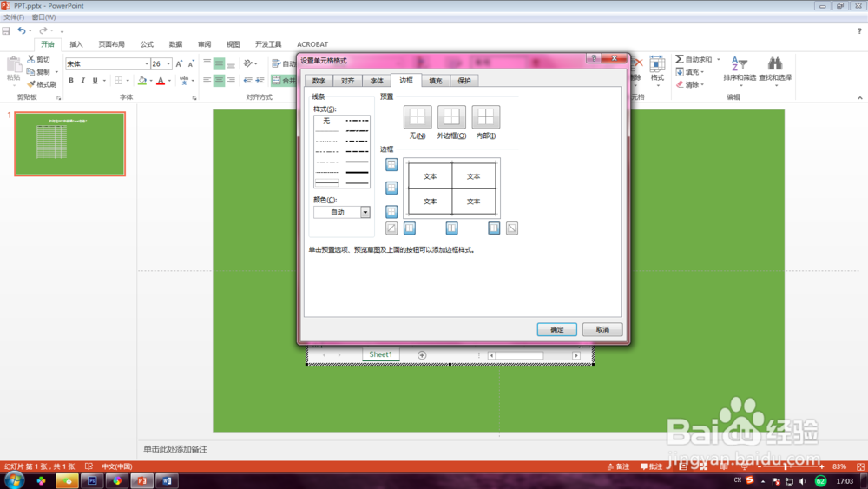Toggle the top border button
The width and height of the screenshot is (868, 489).
(x=391, y=164)
